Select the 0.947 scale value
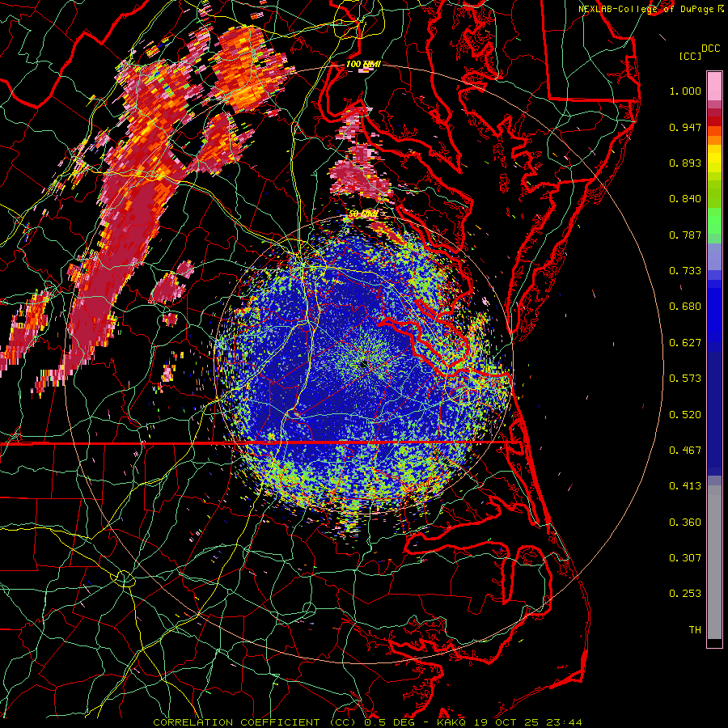 click(685, 127)
